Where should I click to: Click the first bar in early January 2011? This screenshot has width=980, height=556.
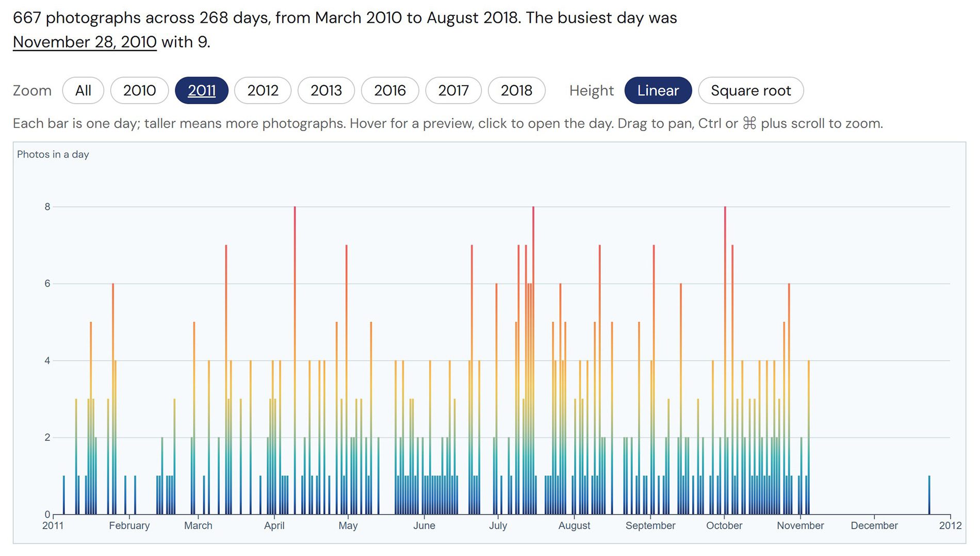pos(64,495)
